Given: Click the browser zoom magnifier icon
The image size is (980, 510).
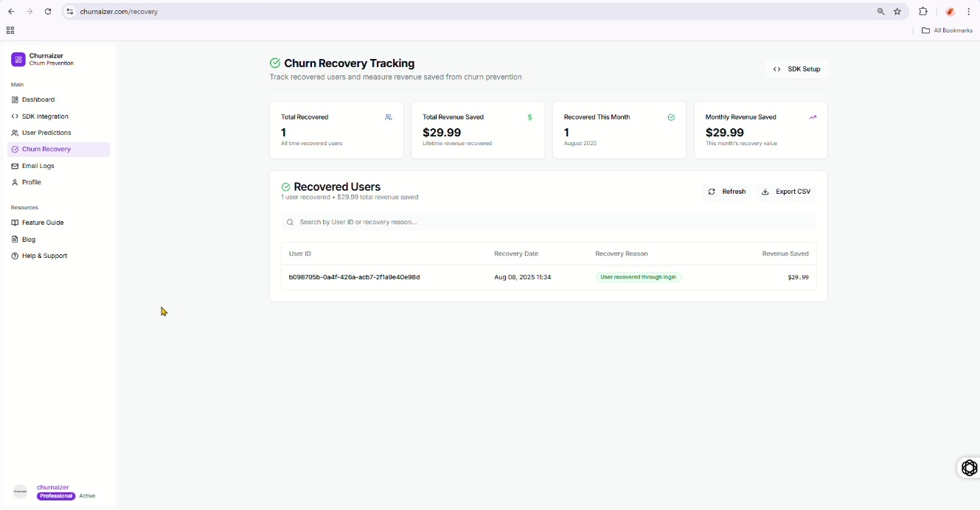Looking at the screenshot, I should tap(880, 12).
